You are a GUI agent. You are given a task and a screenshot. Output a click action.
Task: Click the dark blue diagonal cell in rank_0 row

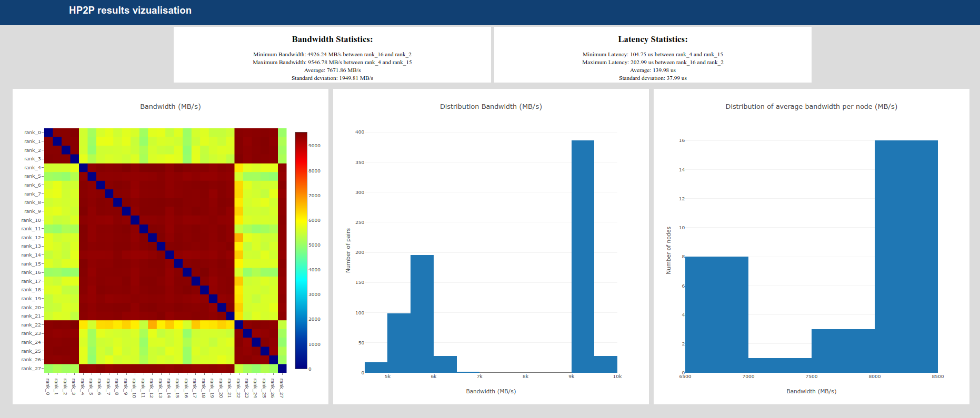48,132
